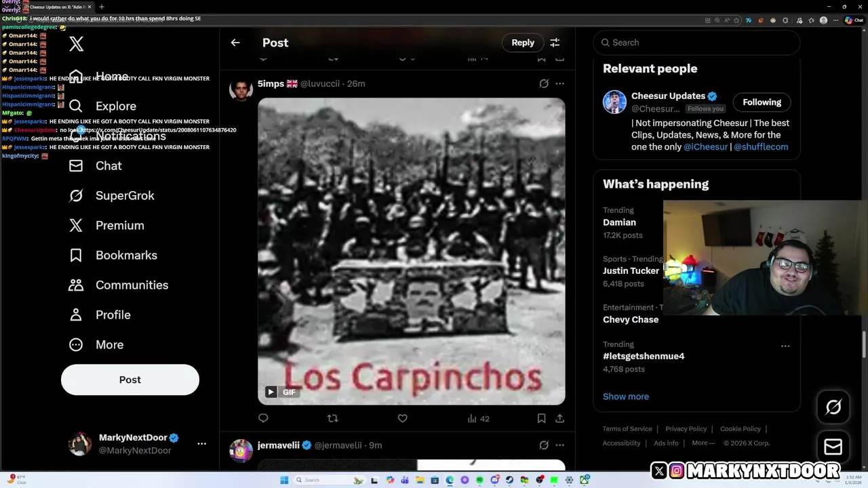This screenshot has height=488, width=868.
Task: Open account options next to MarkyNextDoor
Action: click(x=201, y=443)
